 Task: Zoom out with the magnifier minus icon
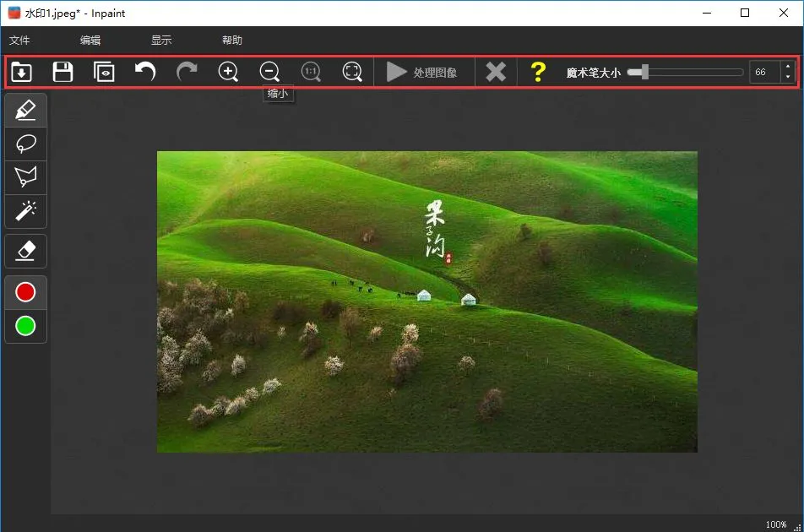click(x=269, y=72)
